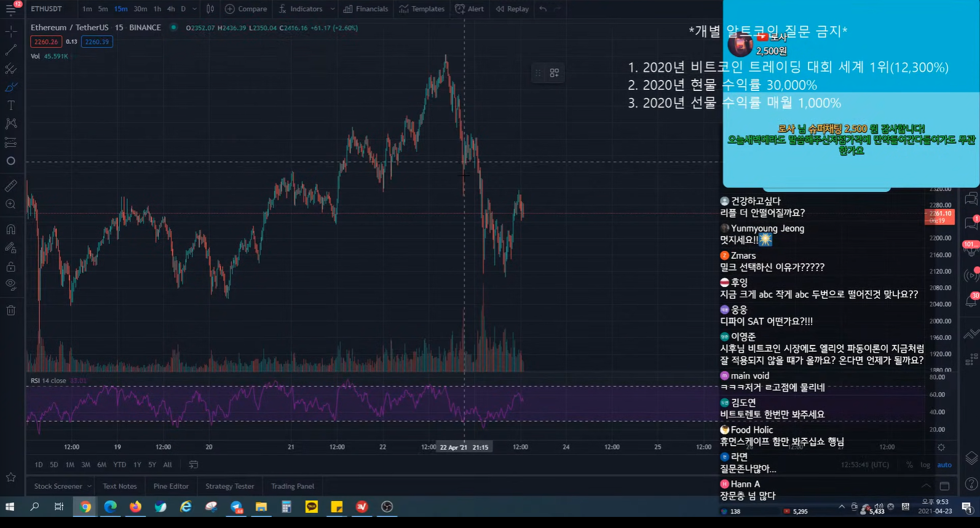The width and height of the screenshot is (980, 528).
Task: Select the text annotation tool
Action: tap(11, 105)
